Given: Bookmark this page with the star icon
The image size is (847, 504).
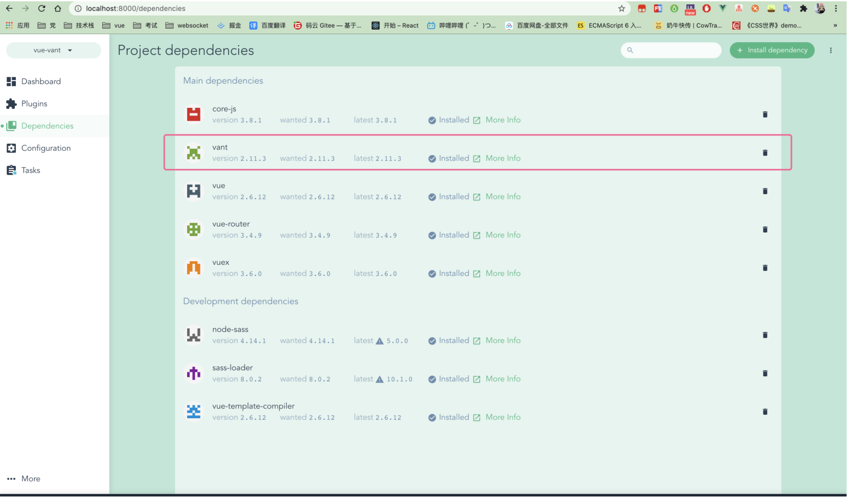Looking at the screenshot, I should 621,8.
